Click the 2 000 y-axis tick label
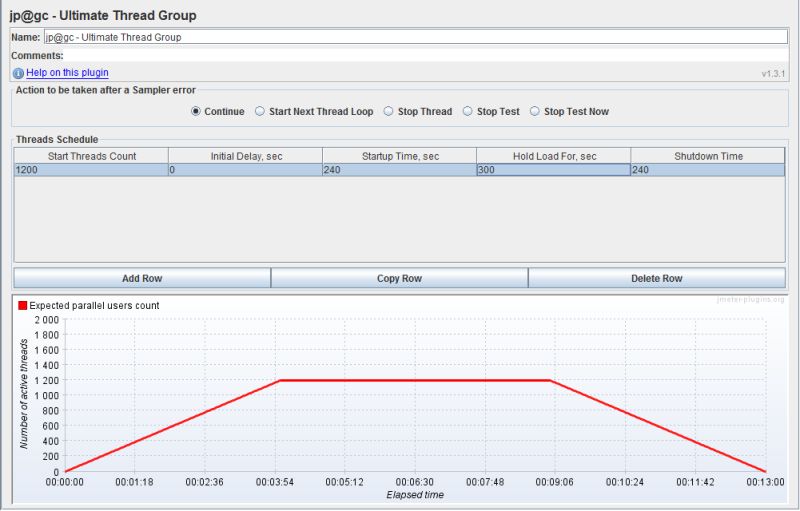This screenshot has height=511, width=800. 46,320
